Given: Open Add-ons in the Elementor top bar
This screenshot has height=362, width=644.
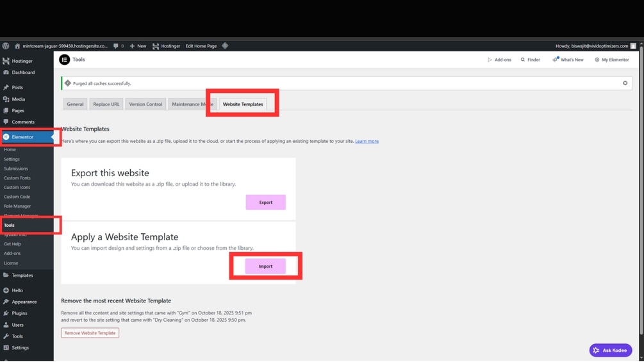Looking at the screenshot, I should pyautogui.click(x=499, y=60).
